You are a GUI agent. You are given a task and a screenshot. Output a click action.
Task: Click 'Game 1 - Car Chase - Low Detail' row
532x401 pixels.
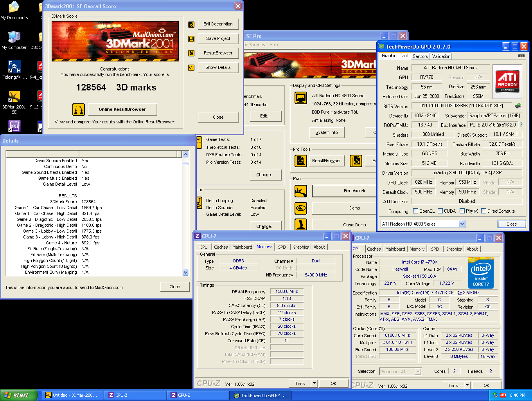point(94,208)
